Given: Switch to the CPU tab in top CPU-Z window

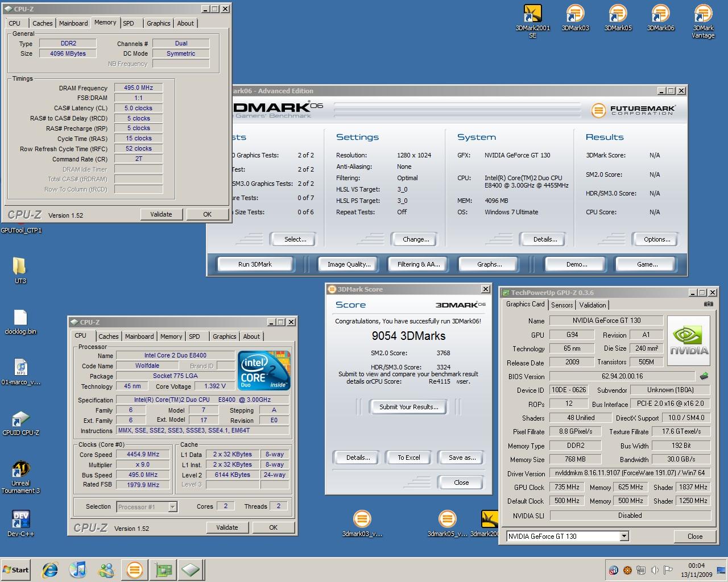Looking at the screenshot, I should click(15, 23).
